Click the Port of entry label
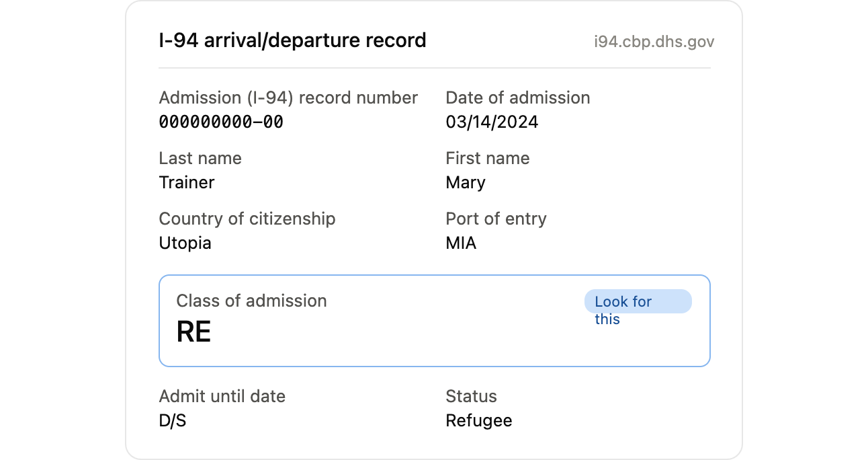 pyautogui.click(x=496, y=219)
